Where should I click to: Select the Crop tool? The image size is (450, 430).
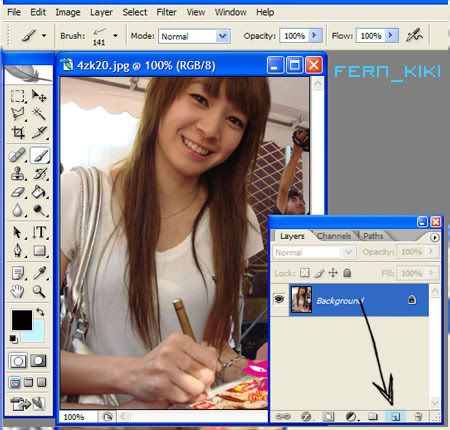click(x=18, y=132)
